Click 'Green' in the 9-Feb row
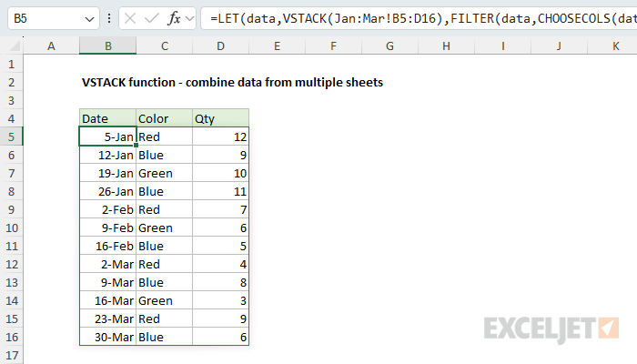This screenshot has width=637, height=364. click(x=164, y=227)
